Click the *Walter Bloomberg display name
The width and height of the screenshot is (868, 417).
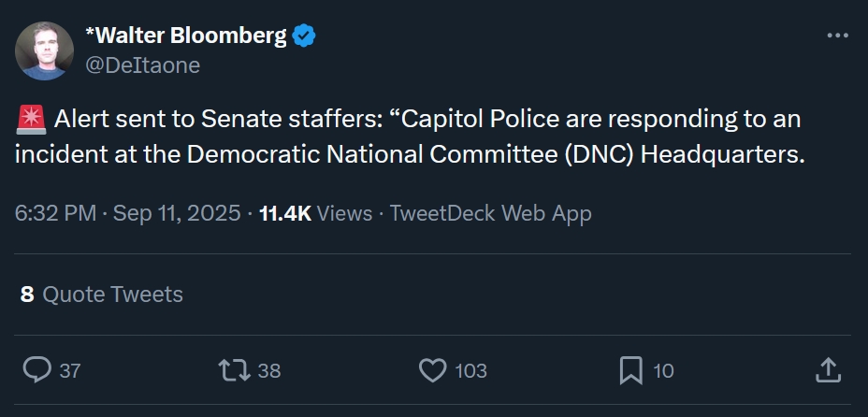coord(185,36)
